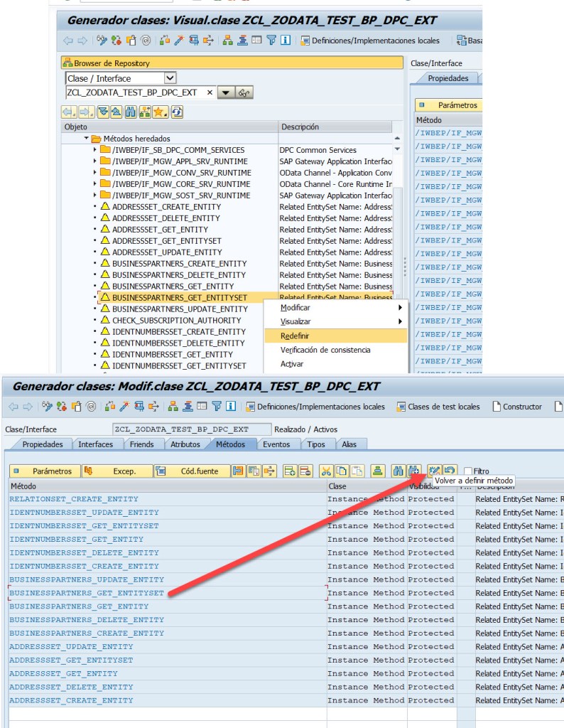The width and height of the screenshot is (564, 728).
Task: Click the undo redefinition icon beside Filtro
Action: click(x=449, y=471)
